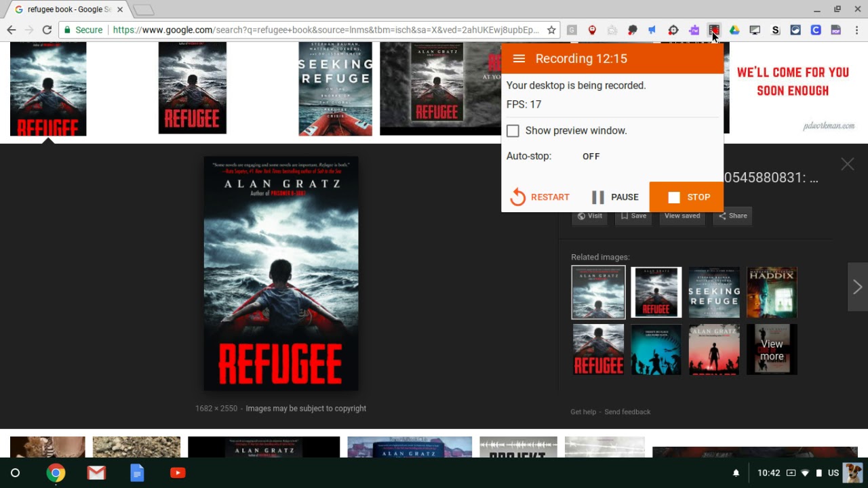
Task: Open Chrome from the shelf
Action: click(56, 473)
